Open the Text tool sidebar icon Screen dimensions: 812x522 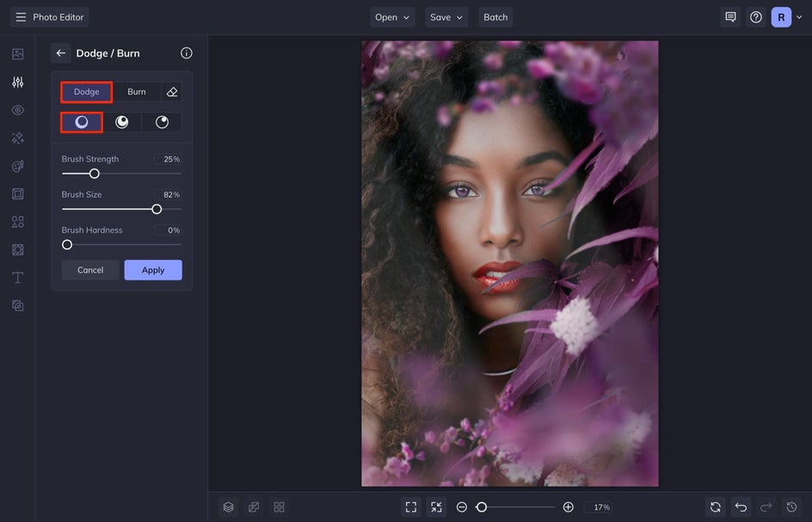point(17,278)
